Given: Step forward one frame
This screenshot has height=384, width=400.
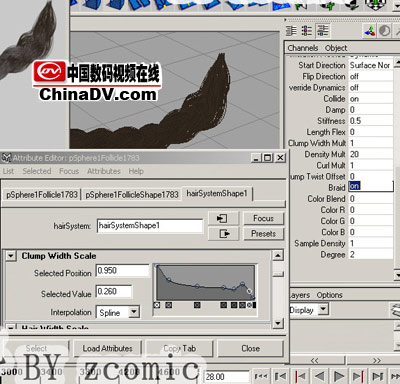Looking at the screenshot, I should pyautogui.click(x=377, y=376).
